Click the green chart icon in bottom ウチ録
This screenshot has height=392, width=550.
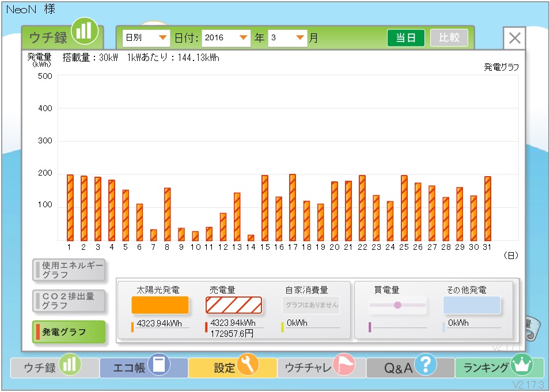click(70, 364)
